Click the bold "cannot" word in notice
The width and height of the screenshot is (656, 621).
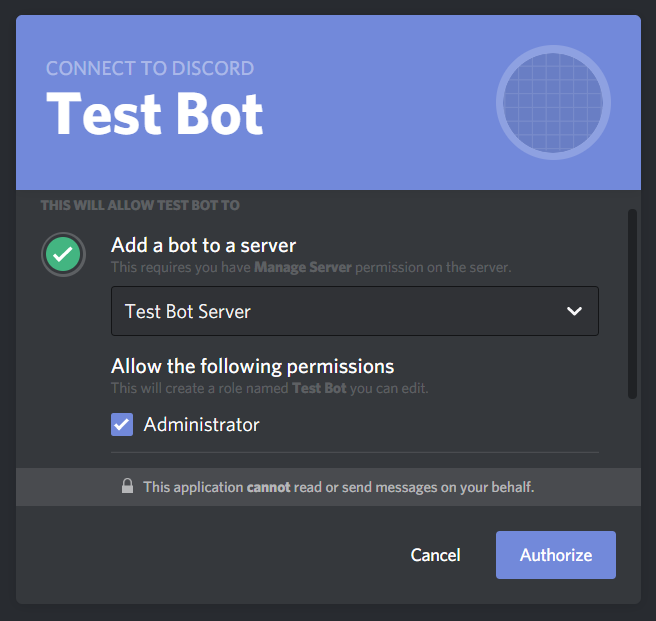269,488
